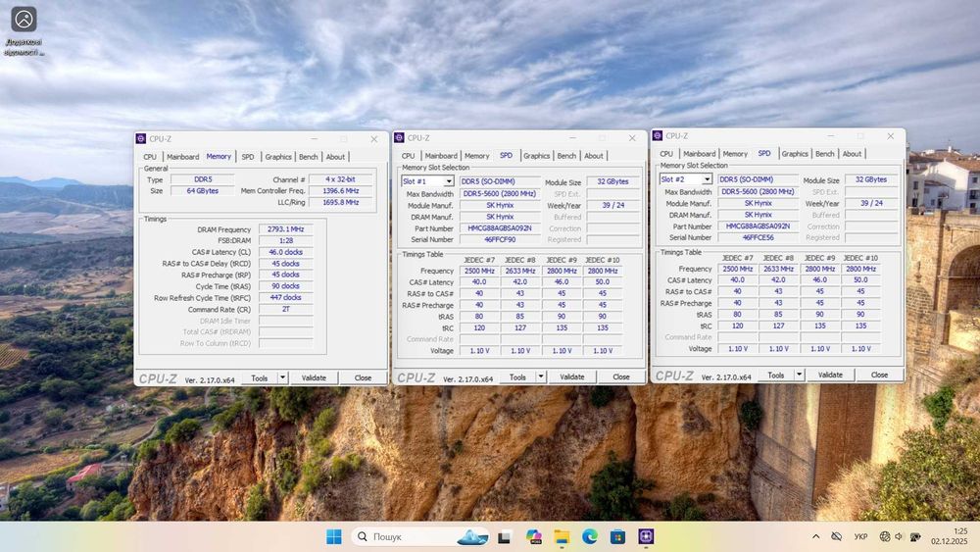980x552 pixels.
Task: Switch to CPU tab in the Memory window
Action: 150,157
